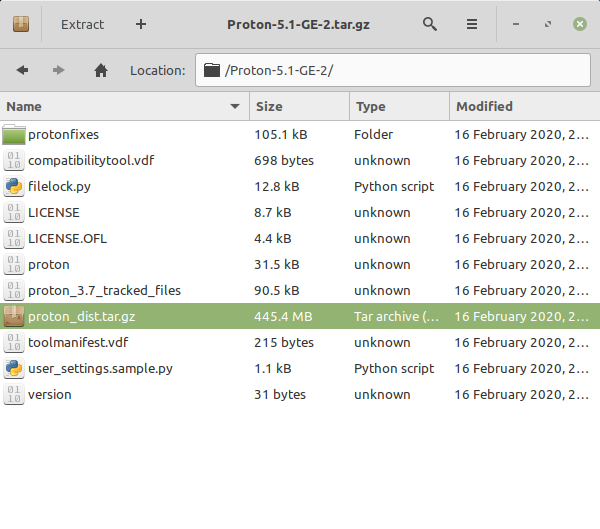Image resolution: width=600 pixels, height=529 pixels.
Task: Select the version file name
Action: click(50, 394)
